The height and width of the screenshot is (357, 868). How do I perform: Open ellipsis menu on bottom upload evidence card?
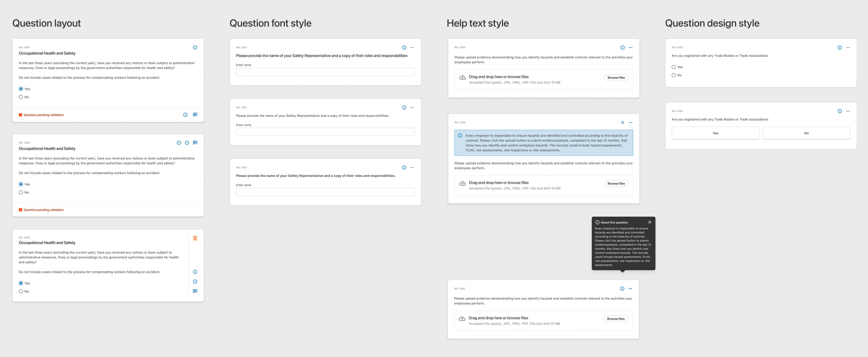coord(630,289)
